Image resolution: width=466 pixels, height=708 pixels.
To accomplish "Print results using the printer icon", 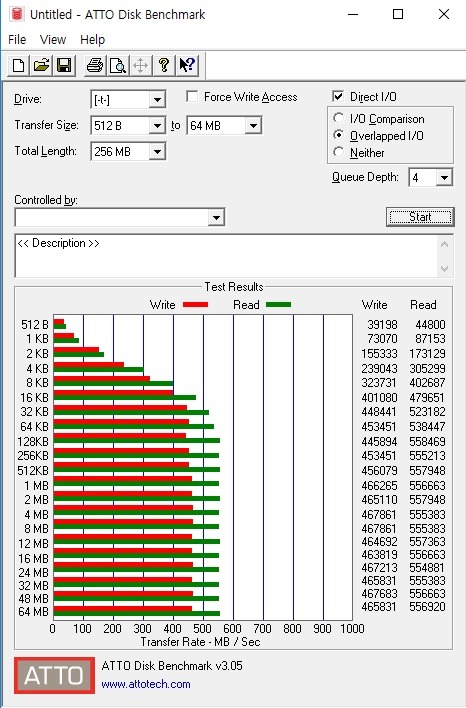I will pos(95,65).
